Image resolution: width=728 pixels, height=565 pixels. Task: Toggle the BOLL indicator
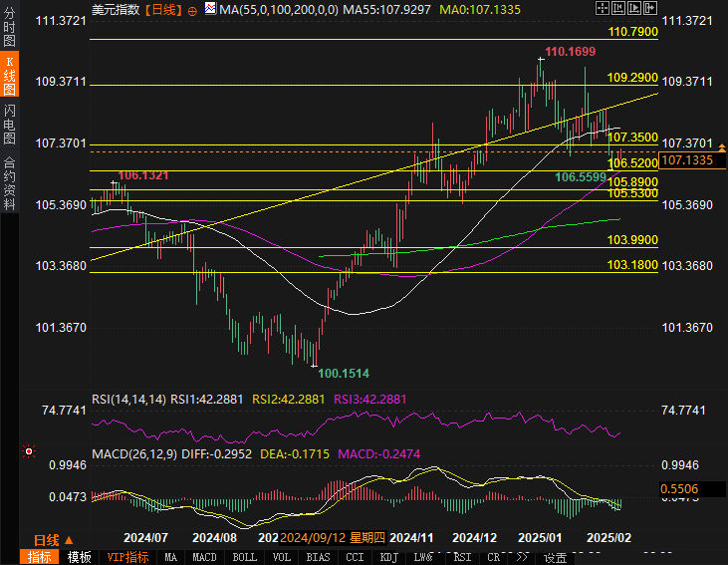click(x=244, y=557)
